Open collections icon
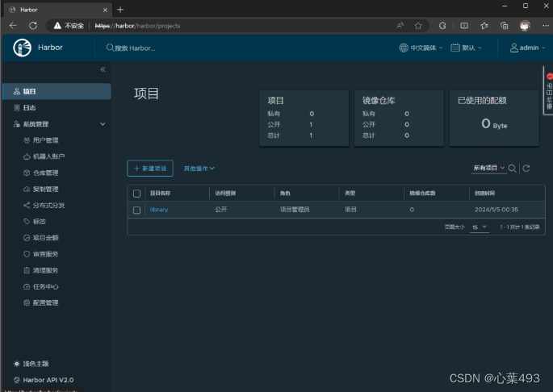The width and height of the screenshot is (553, 392). pyautogui.click(x=505, y=26)
